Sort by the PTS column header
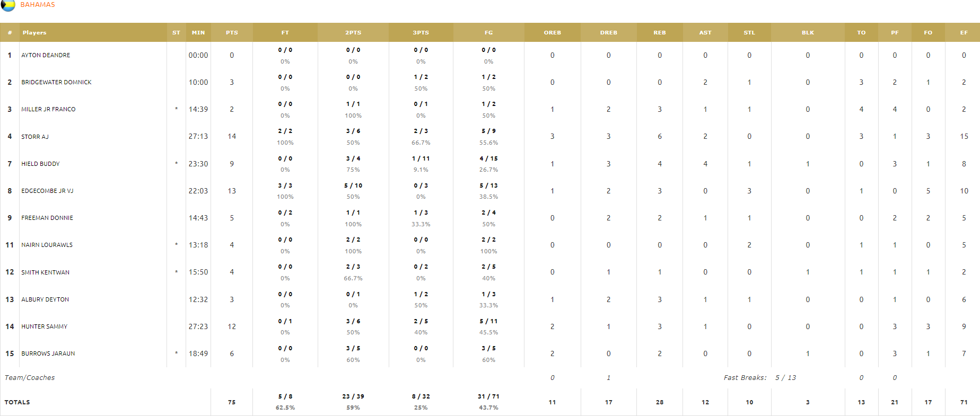The image size is (980, 416). 232,32
